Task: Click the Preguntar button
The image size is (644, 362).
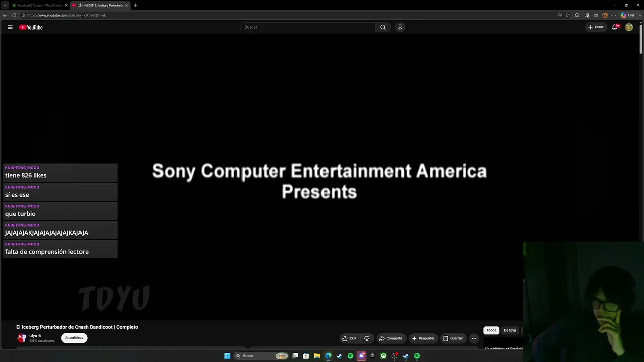Action: point(423,338)
